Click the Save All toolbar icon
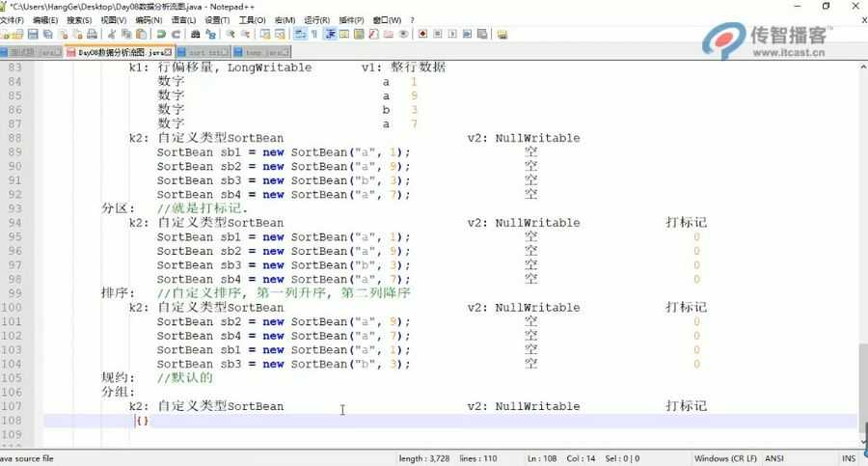Viewport: 868px width, 466px height. tap(48, 35)
